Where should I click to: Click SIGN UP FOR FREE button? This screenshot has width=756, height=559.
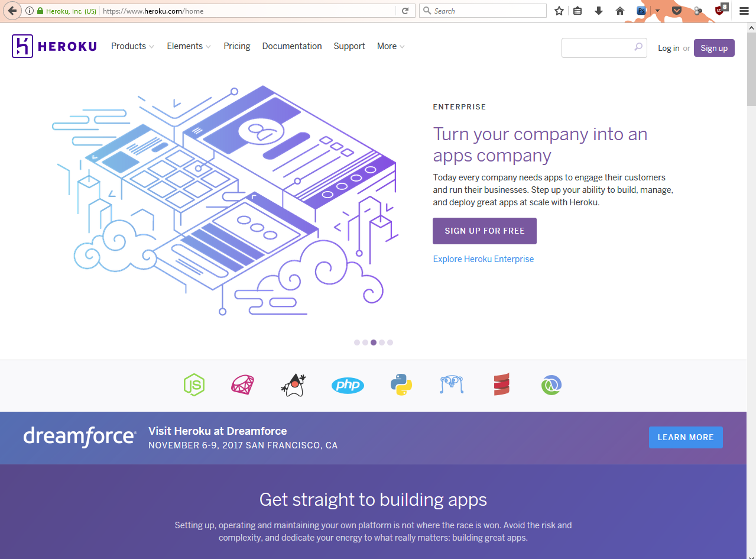point(485,231)
